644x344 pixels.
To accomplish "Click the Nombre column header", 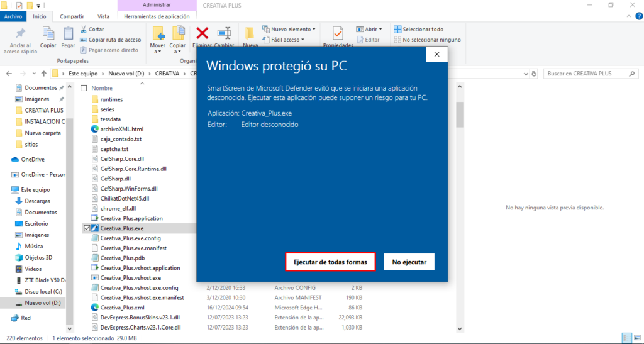I will click(x=102, y=88).
